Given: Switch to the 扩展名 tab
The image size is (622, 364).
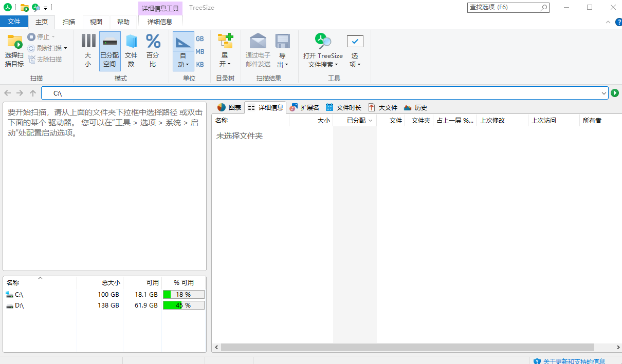Looking at the screenshot, I should click(x=304, y=107).
